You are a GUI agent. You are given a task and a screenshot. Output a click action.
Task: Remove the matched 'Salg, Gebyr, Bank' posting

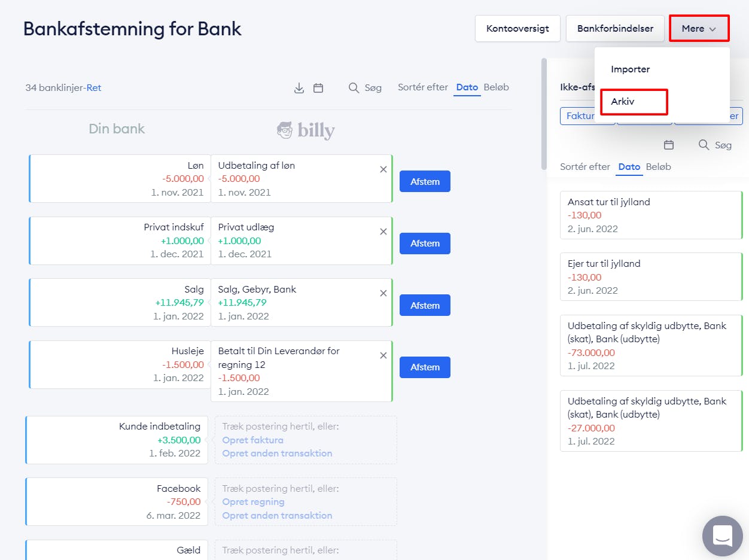click(x=383, y=293)
